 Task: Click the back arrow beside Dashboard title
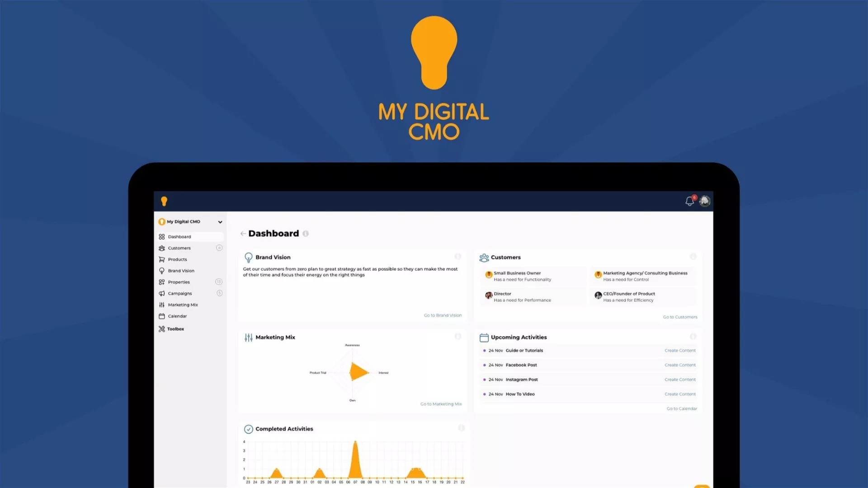click(243, 234)
